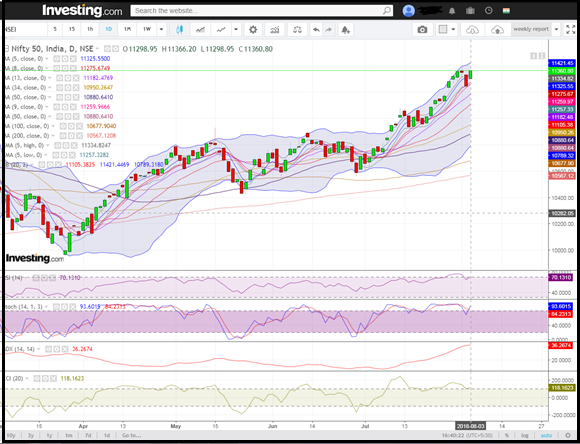Click the NSEI symbol input box

25,29
